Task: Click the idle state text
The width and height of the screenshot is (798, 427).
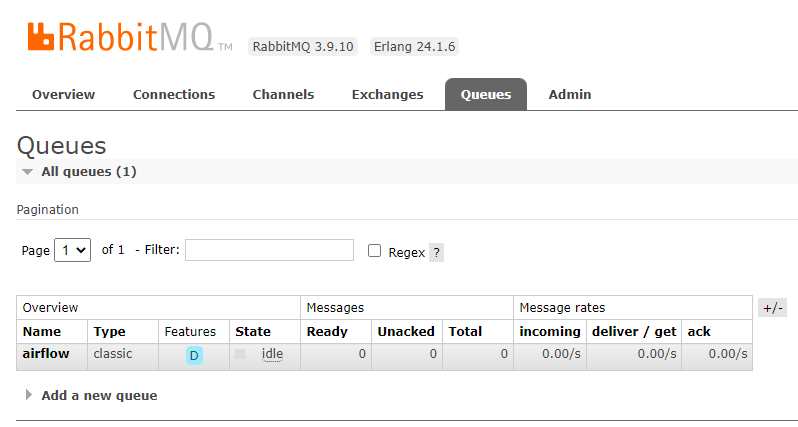Action: click(x=272, y=354)
